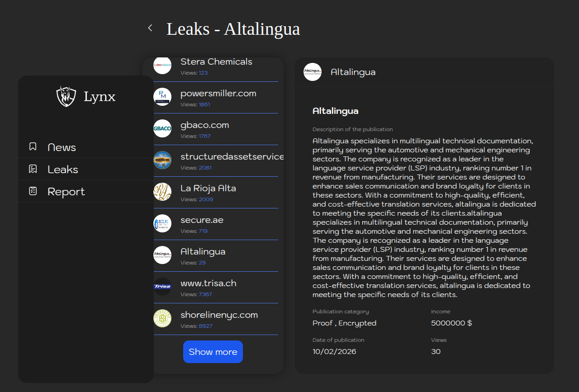This screenshot has height=392, width=579.
Task: Click the Altalingua logo in detail header
Action: tap(313, 72)
